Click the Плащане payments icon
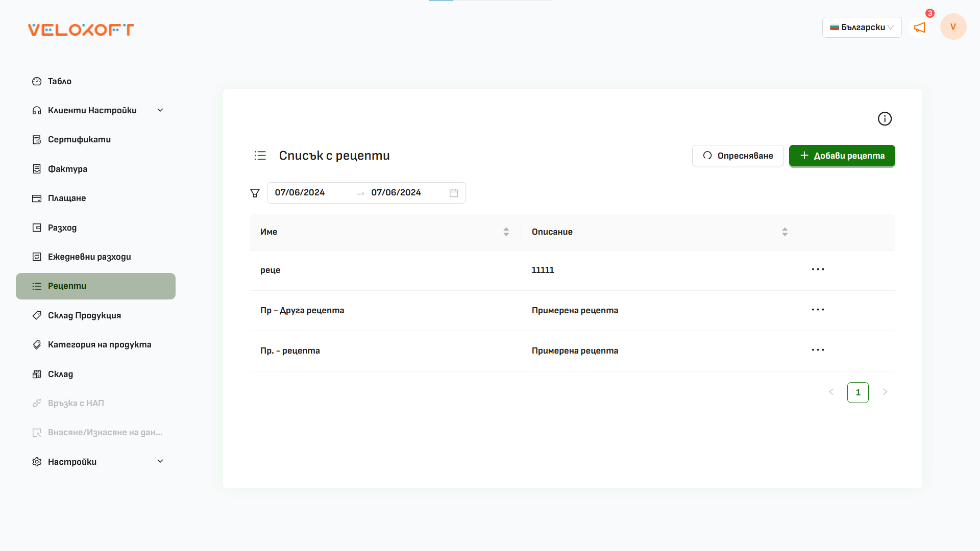 pos(36,198)
